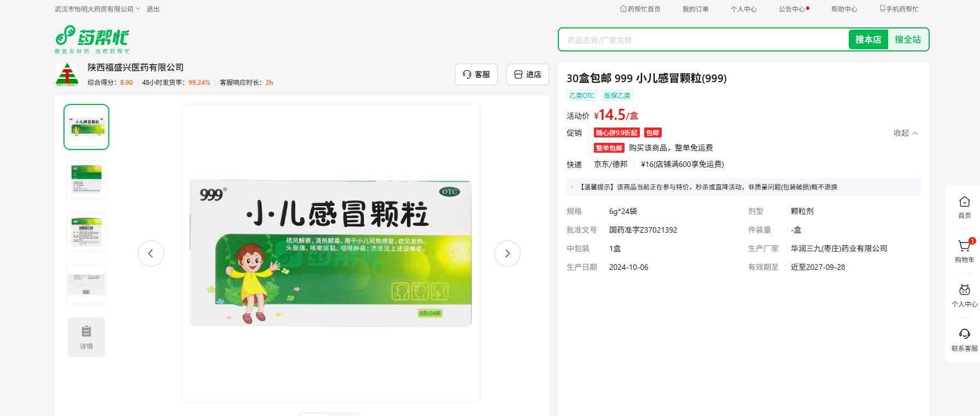Show previous product image arrow
980x416 pixels.
click(x=151, y=253)
